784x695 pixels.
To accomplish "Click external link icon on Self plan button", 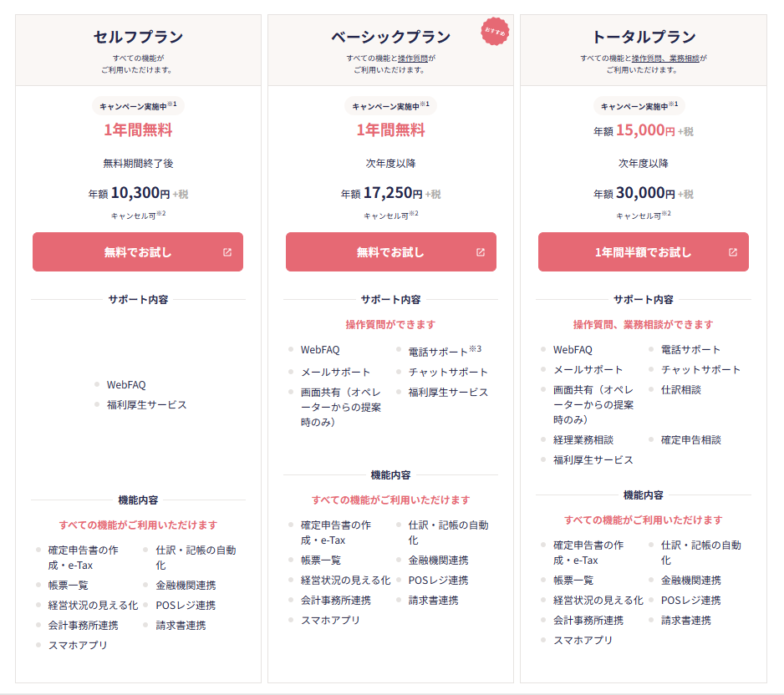I will tap(227, 252).
